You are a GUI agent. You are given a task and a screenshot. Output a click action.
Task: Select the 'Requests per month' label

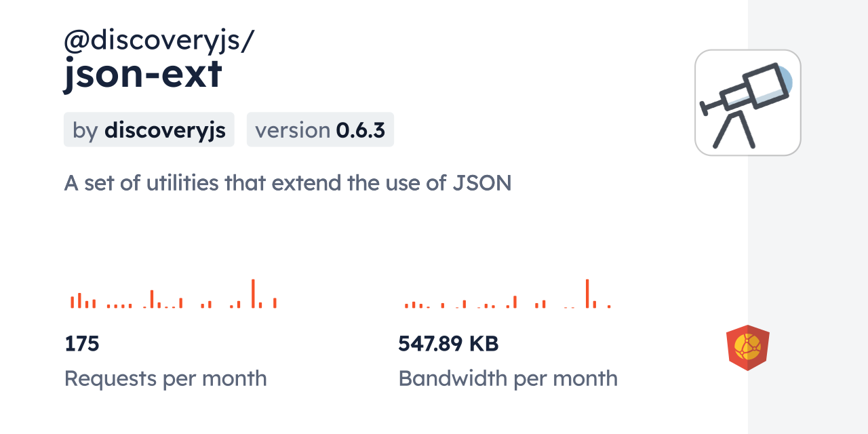tap(165, 378)
